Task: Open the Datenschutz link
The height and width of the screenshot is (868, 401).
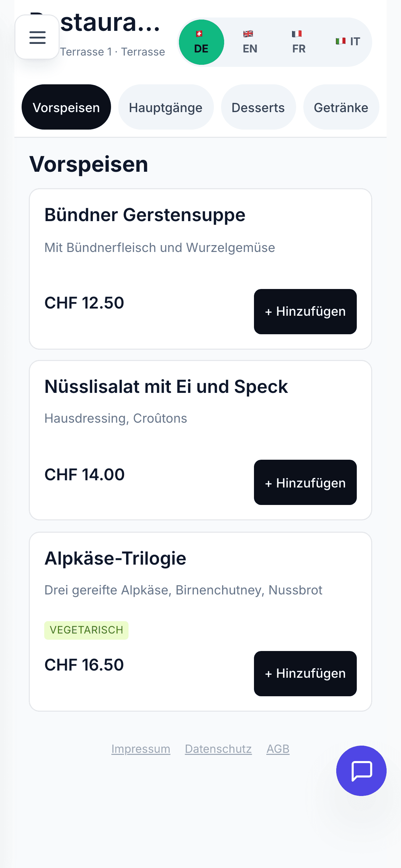Action: tap(218, 749)
